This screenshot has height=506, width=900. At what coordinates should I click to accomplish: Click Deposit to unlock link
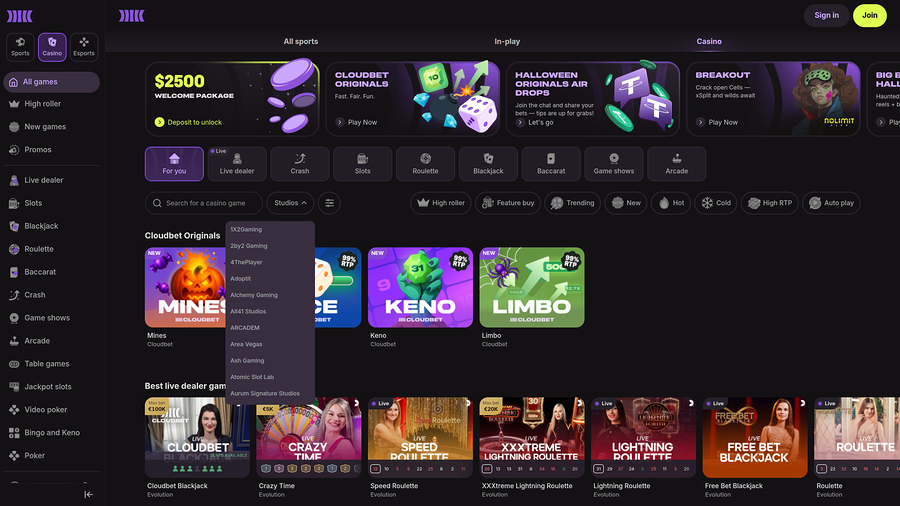(188, 122)
